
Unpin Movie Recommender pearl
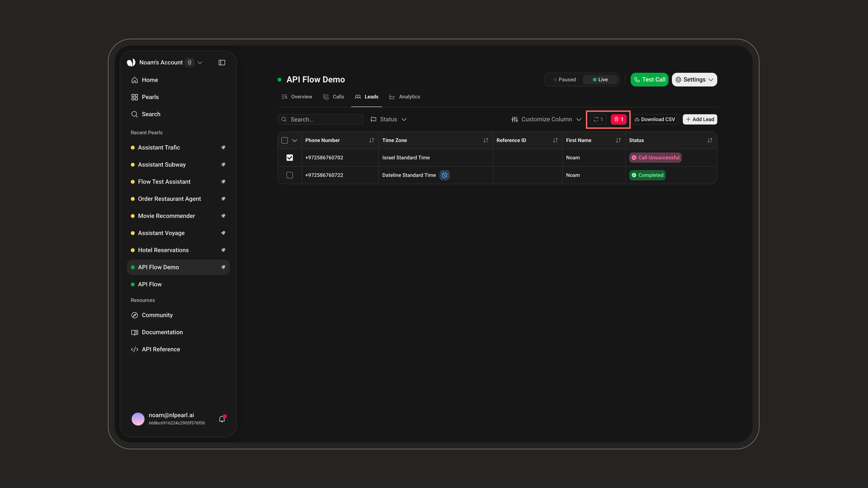[x=223, y=216]
